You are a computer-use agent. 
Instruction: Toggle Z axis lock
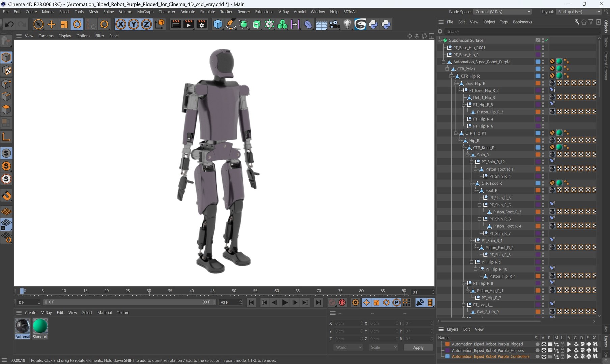tap(146, 24)
